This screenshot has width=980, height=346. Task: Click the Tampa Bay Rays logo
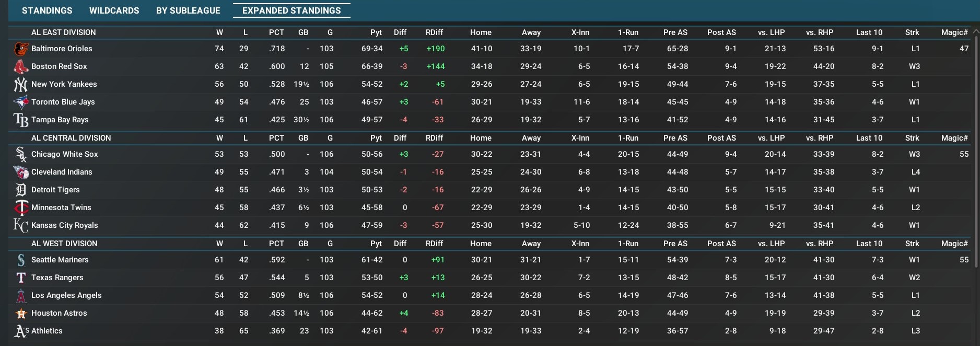21,120
